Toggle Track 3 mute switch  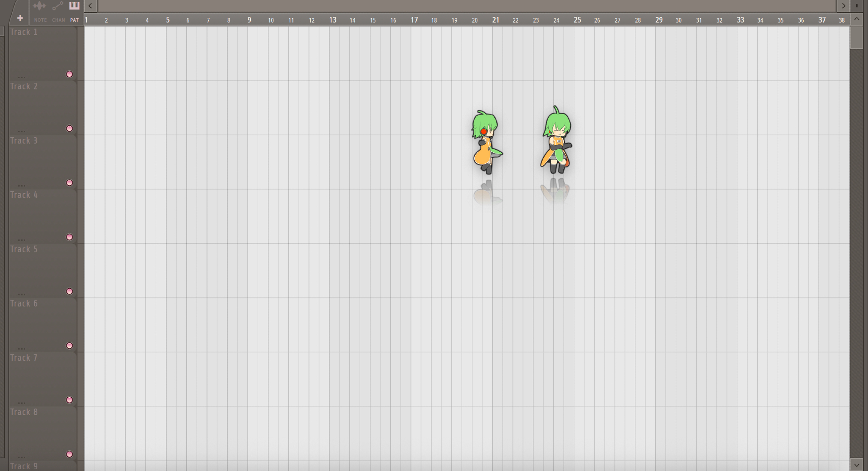(69, 183)
